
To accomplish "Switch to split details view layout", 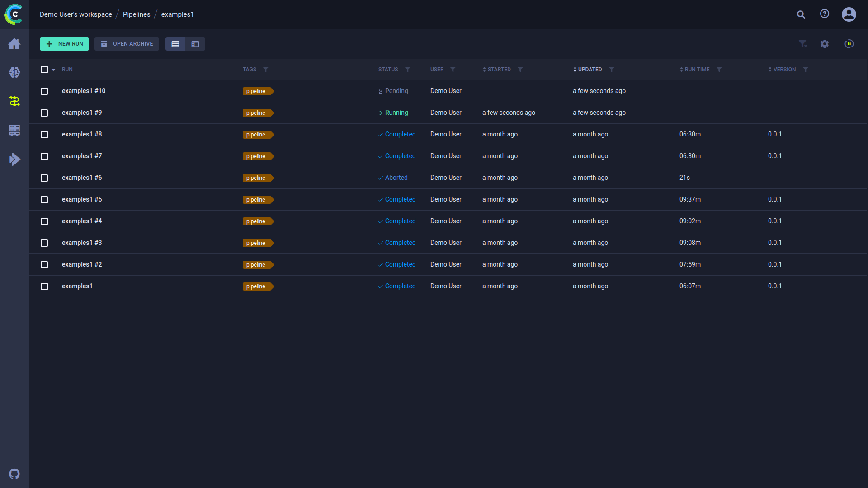I will (195, 44).
